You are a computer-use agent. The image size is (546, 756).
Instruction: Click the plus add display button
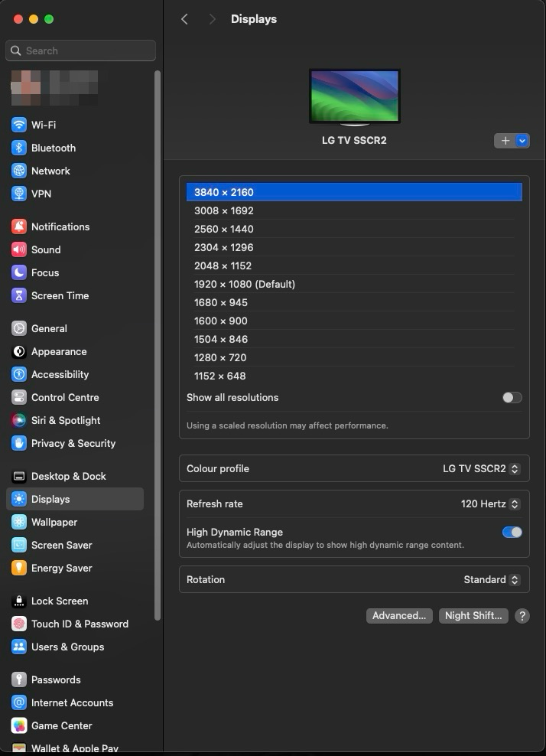pos(505,141)
